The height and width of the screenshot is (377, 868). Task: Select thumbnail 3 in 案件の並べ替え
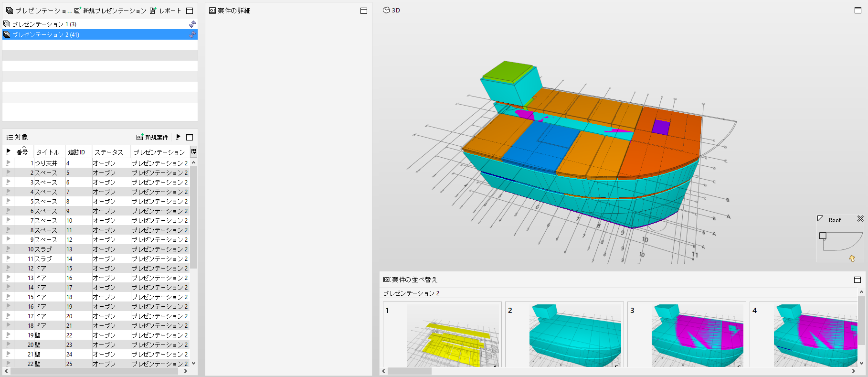(x=686, y=334)
